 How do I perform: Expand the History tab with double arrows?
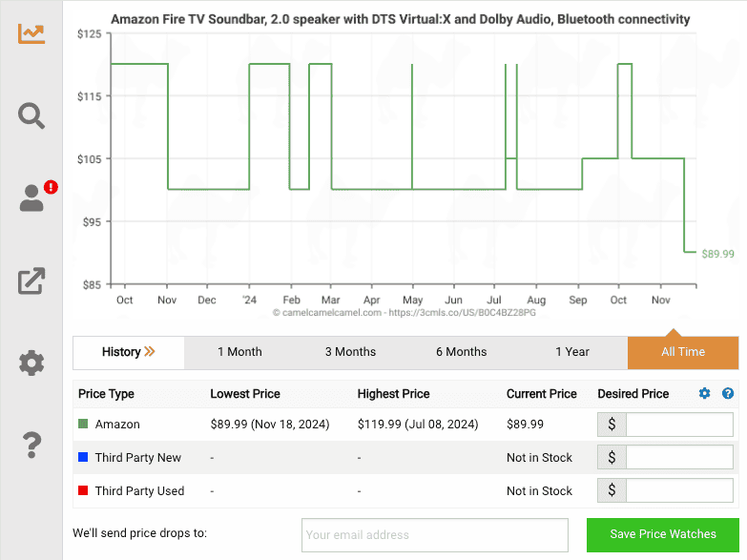tap(129, 352)
